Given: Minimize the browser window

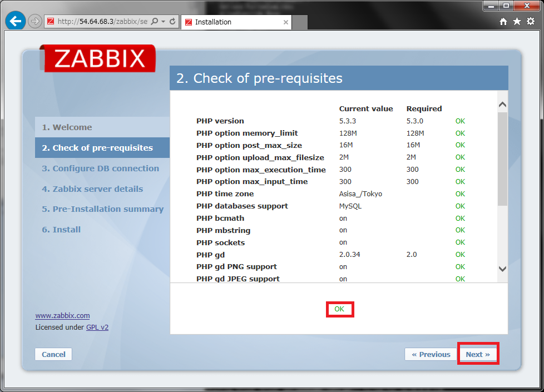Looking at the screenshot, I should pos(491,6).
